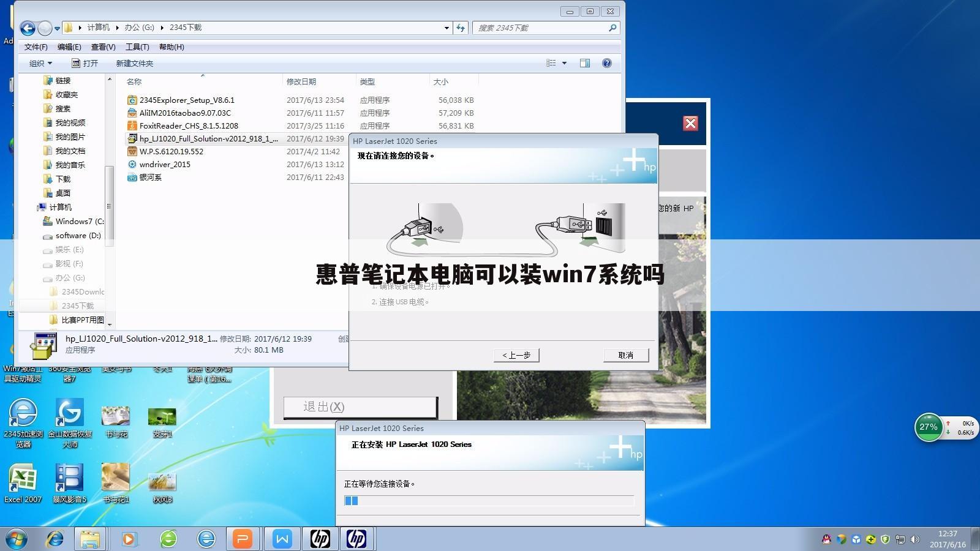The width and height of the screenshot is (980, 551).
Task: Select 下载 in navigation tree
Action: click(62, 179)
